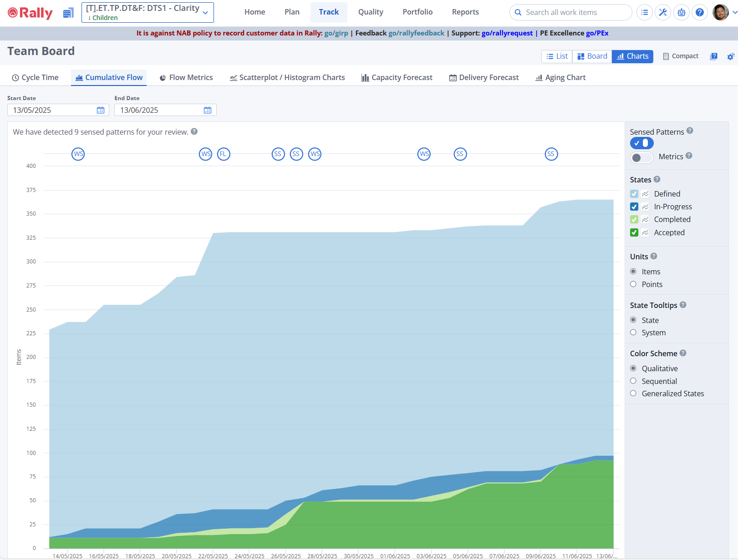The image size is (738, 560).
Task: Click the Charts view button
Action: (x=632, y=56)
